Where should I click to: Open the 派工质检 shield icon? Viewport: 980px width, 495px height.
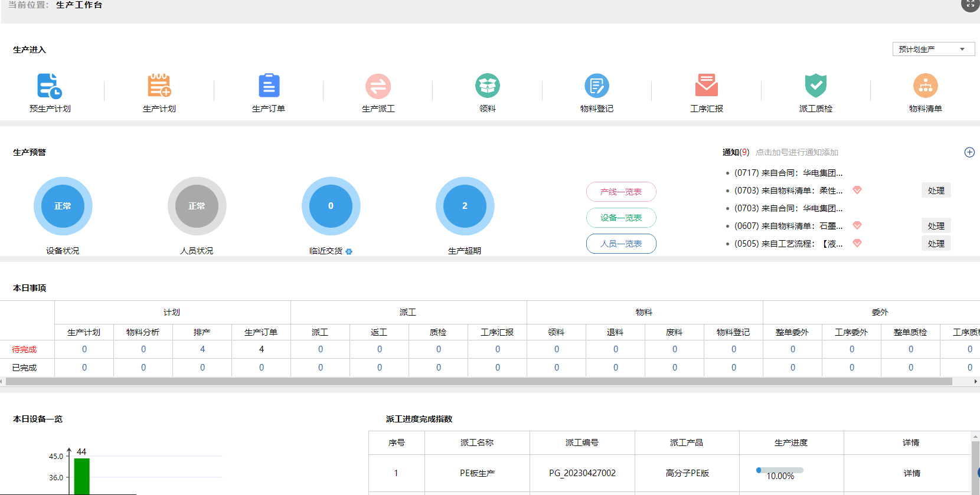tap(816, 86)
